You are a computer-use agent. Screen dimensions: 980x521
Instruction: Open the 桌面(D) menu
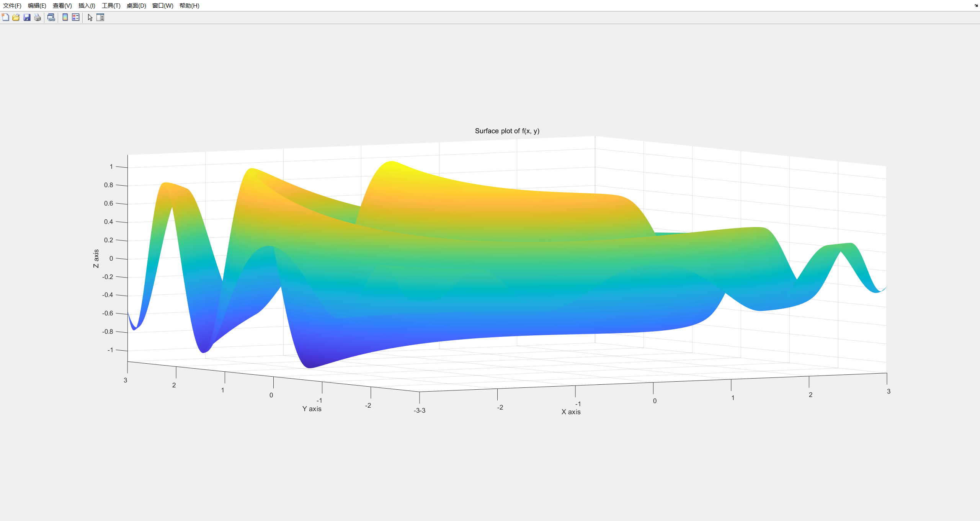click(x=136, y=5)
